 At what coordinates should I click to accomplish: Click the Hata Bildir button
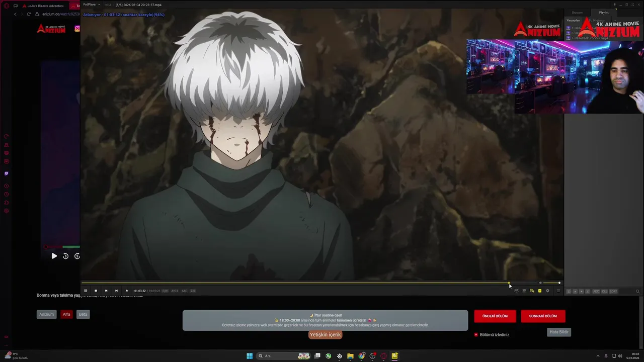[559, 332]
